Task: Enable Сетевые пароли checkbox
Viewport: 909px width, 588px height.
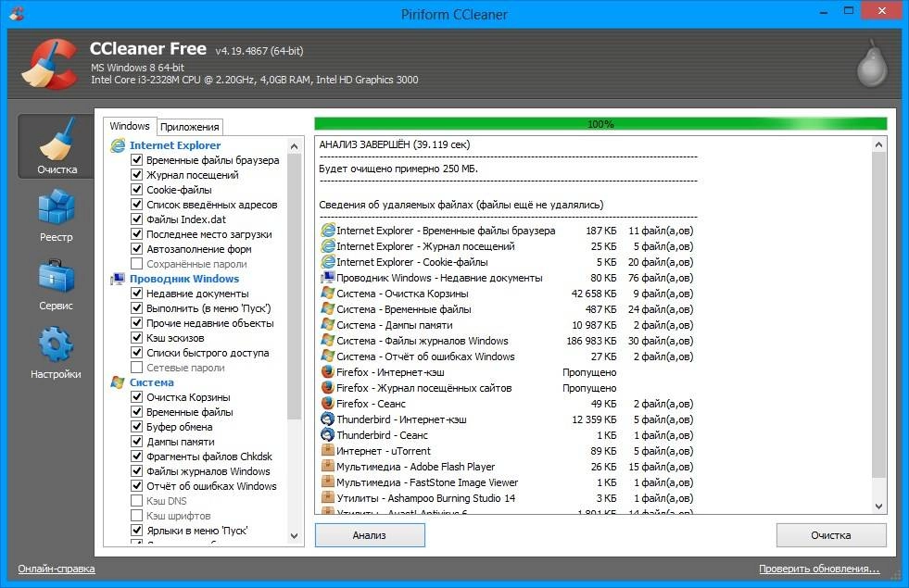Action: [137, 368]
